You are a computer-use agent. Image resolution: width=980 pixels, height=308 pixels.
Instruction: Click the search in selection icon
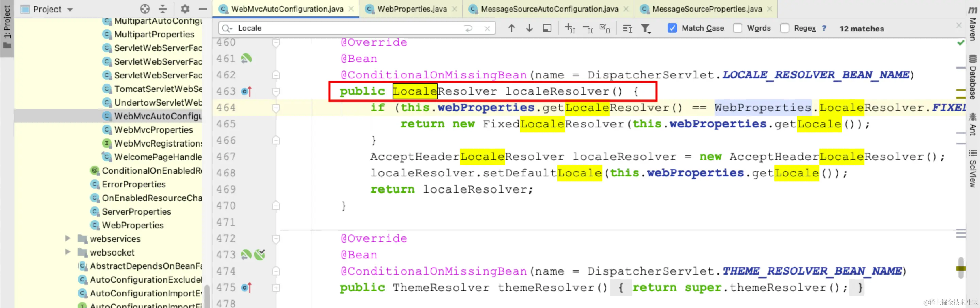click(547, 28)
